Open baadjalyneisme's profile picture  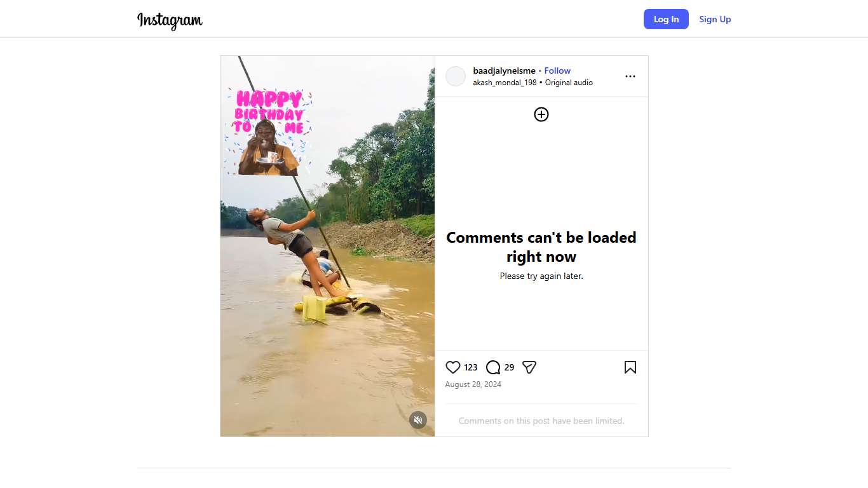(456, 76)
